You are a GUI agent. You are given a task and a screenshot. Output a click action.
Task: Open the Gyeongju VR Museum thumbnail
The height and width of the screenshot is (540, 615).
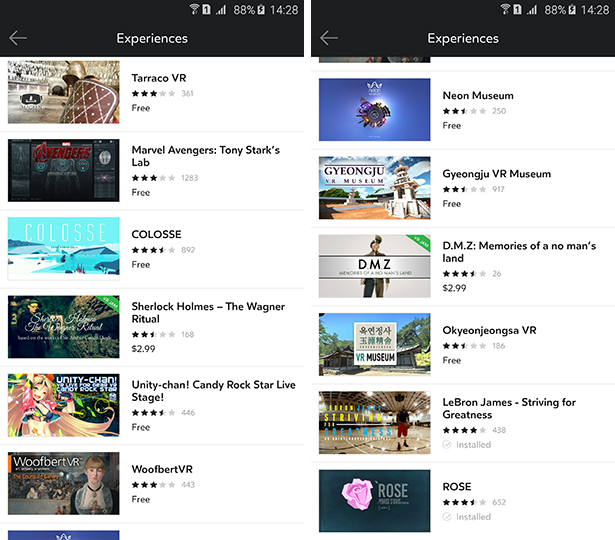coord(375,188)
